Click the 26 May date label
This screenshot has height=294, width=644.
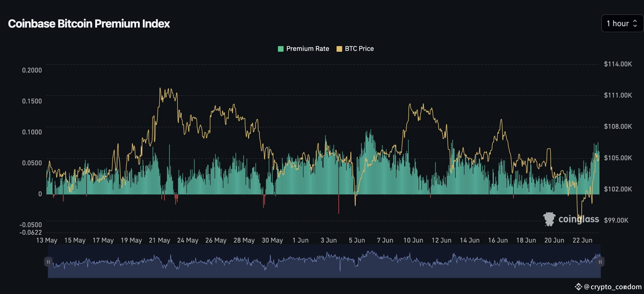[x=216, y=240]
